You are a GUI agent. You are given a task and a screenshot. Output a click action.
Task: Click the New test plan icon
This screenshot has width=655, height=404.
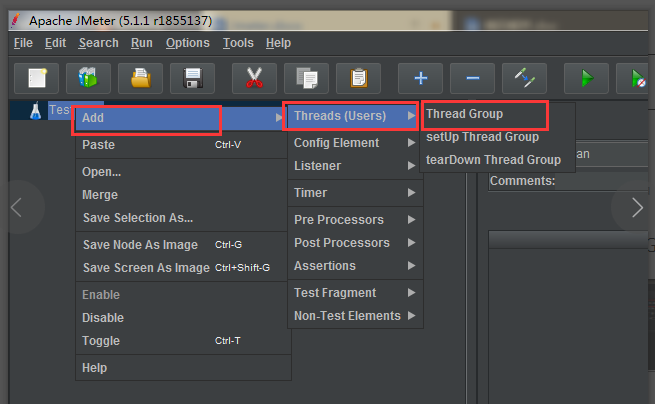(x=37, y=78)
